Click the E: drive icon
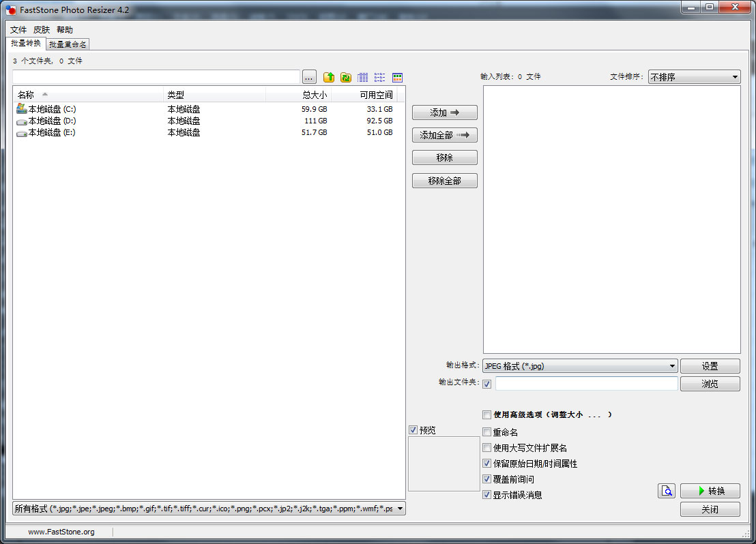Viewport: 756px width, 544px height. 21,133
